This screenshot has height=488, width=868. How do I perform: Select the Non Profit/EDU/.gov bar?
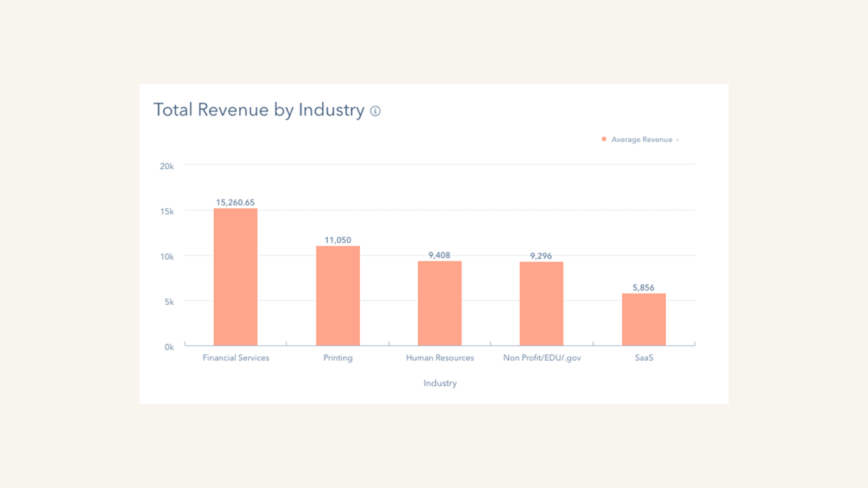[x=541, y=303]
